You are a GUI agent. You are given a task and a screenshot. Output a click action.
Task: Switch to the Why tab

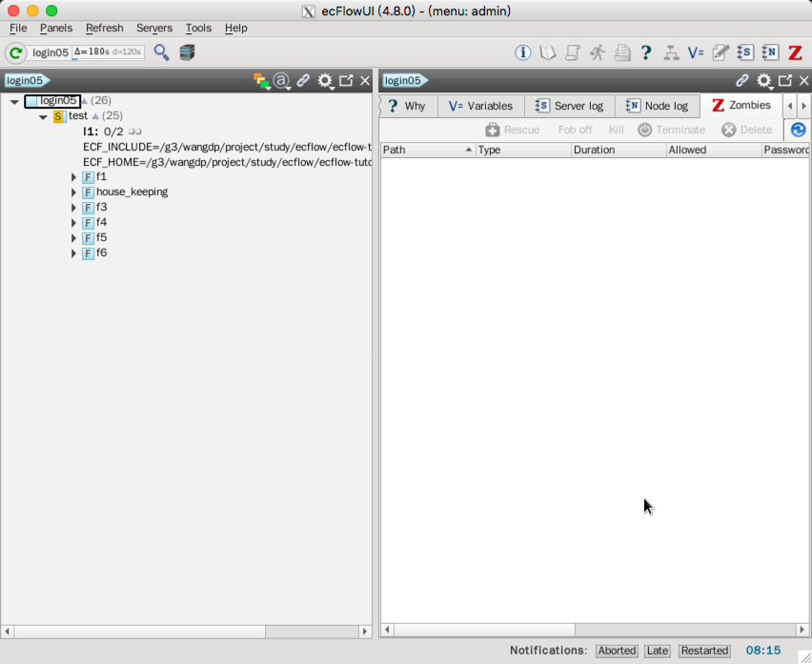(x=408, y=106)
